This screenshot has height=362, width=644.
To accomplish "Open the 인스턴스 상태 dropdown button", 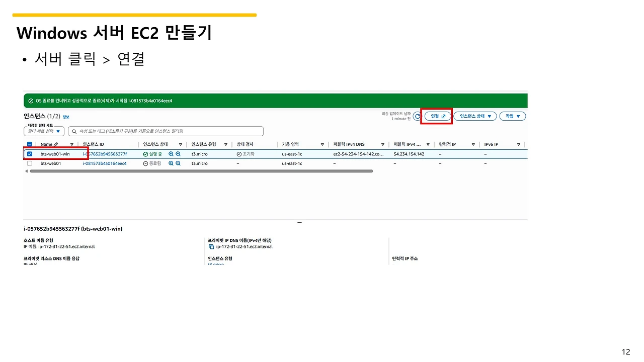I will coord(475,116).
